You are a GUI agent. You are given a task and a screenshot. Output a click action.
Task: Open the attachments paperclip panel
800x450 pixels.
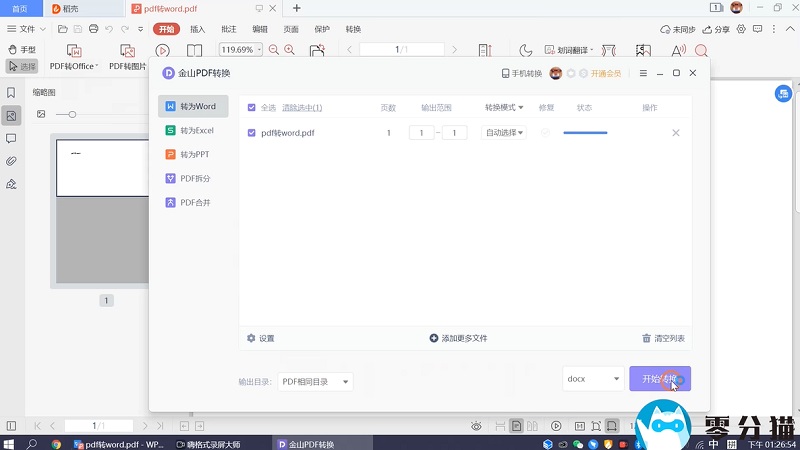pos(11,161)
